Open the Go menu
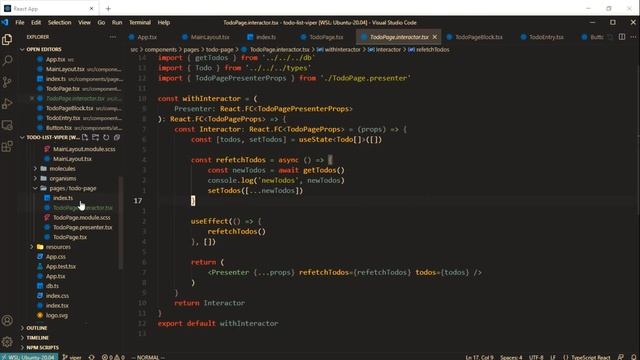The height and width of the screenshot is (360, 640). [101, 22]
